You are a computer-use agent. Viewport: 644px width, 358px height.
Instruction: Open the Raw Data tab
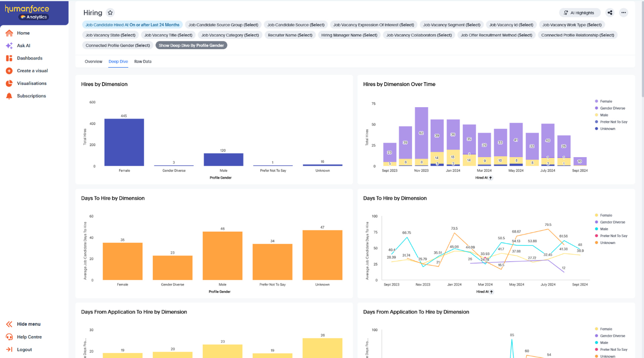[143, 62]
